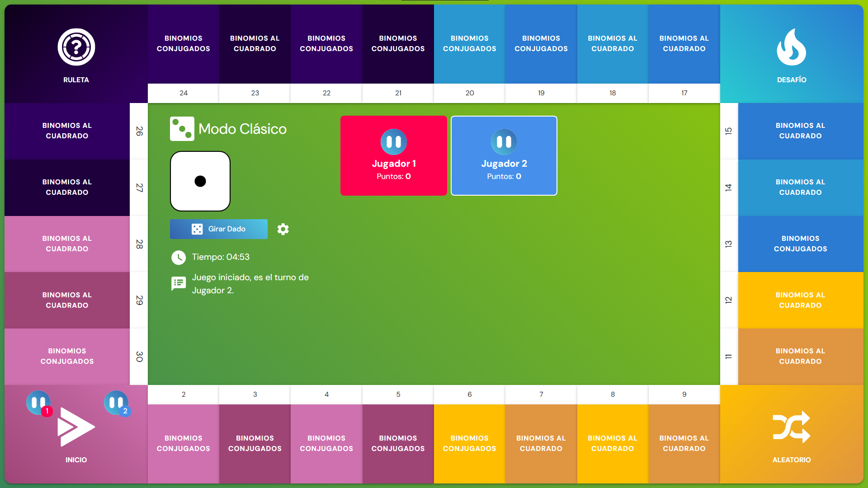Click yellow square 12 Binomios al Cuadrado
The height and width of the screenshot is (488, 868).
[800, 300]
